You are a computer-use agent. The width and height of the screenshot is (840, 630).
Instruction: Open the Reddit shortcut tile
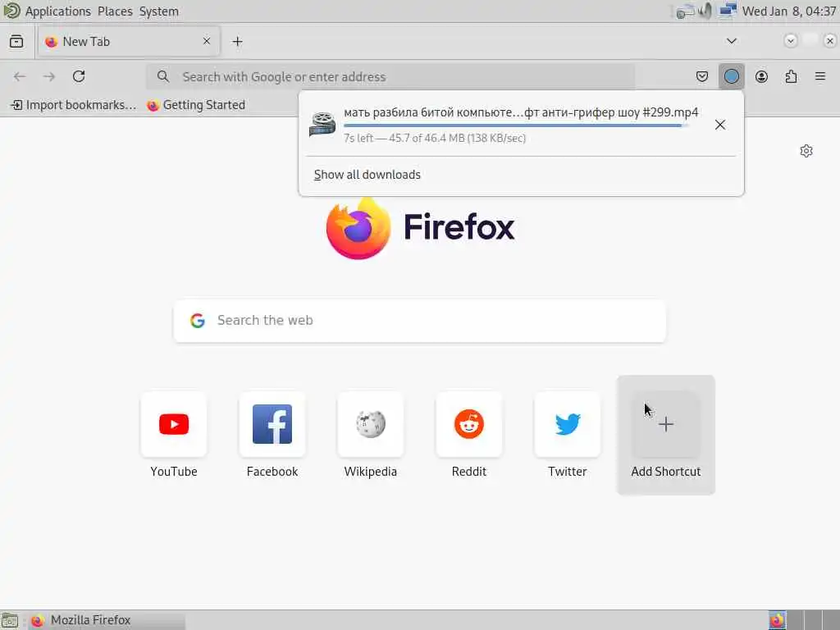tap(468, 435)
